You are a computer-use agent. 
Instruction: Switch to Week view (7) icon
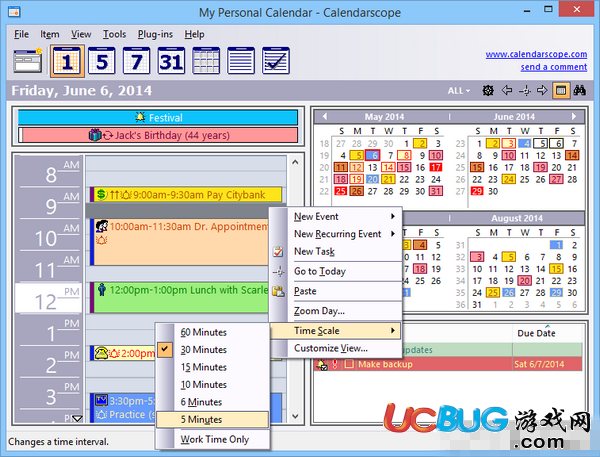(136, 61)
